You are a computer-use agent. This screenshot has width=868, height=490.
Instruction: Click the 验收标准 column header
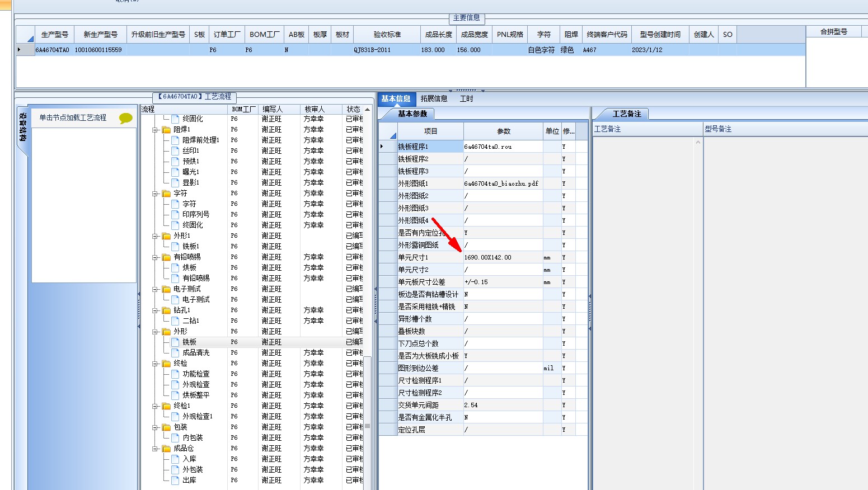(387, 34)
